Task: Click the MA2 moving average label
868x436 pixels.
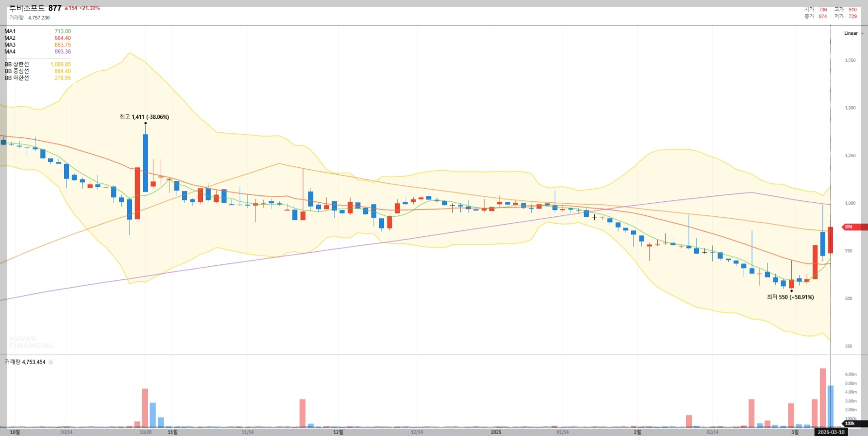Action: (10, 38)
